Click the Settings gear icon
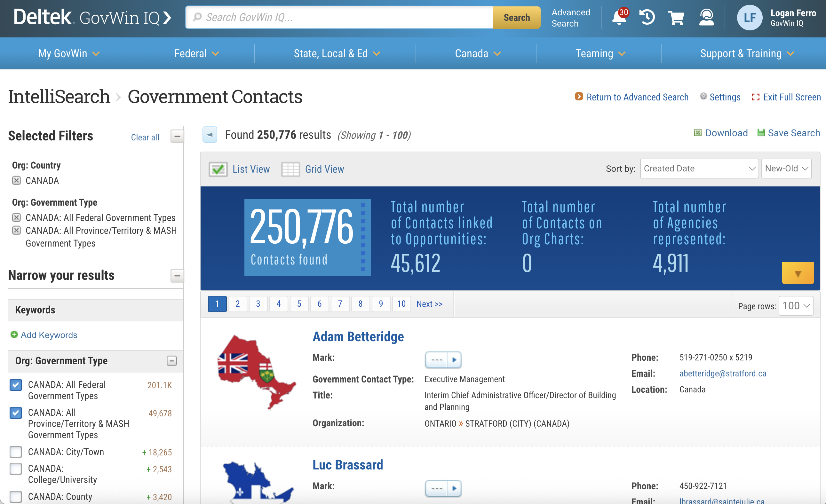The width and height of the screenshot is (826, 504). coord(703,97)
